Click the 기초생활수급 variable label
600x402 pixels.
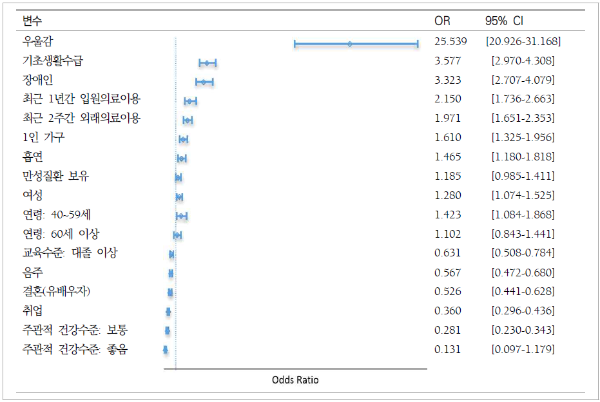(x=56, y=61)
